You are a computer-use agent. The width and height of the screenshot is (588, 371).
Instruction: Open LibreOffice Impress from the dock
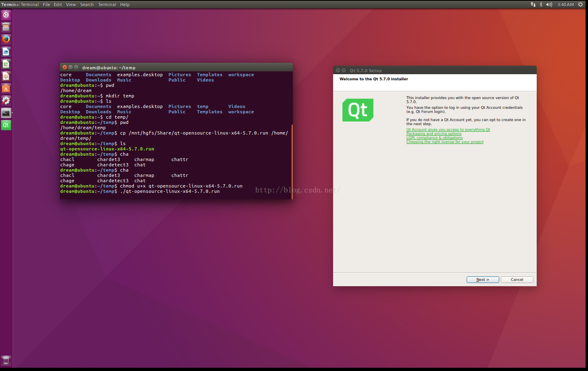tap(6, 76)
